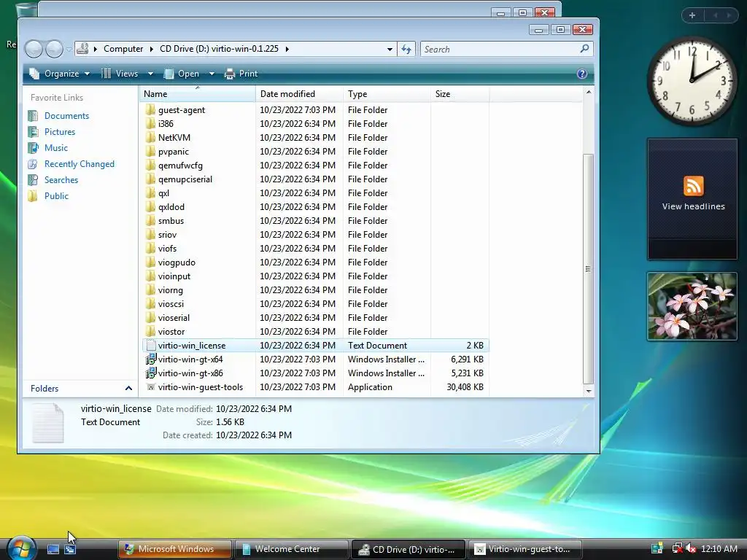Click Show Desktop quick launch icon

point(53,550)
